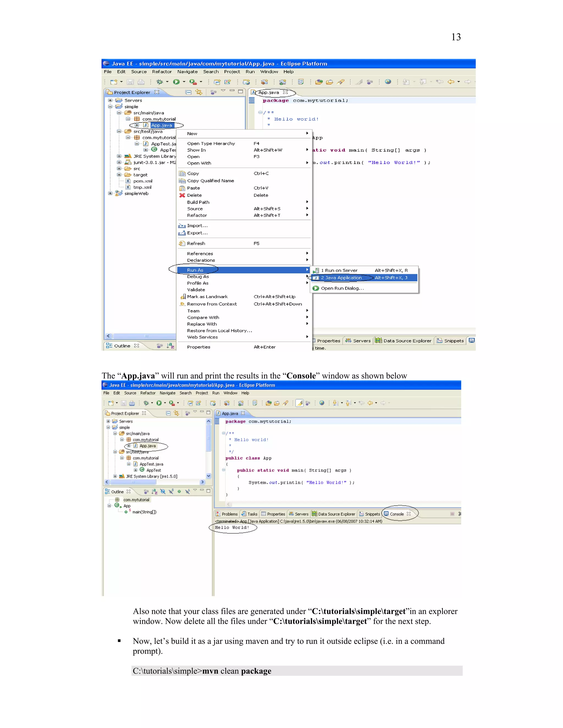Click the Print icon in context-menu window toolbar
Image resolution: width=563 pixels, height=728 pixels.
pos(141,82)
